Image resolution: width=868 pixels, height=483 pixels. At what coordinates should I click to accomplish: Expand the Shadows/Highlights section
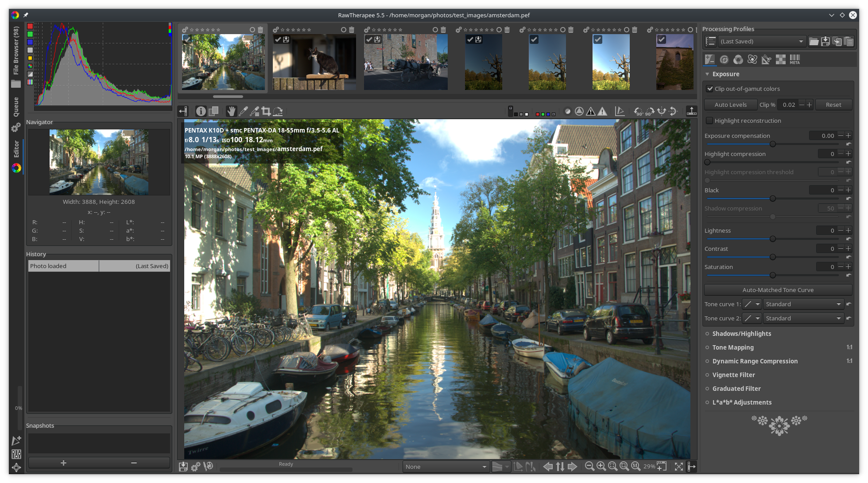click(x=741, y=334)
